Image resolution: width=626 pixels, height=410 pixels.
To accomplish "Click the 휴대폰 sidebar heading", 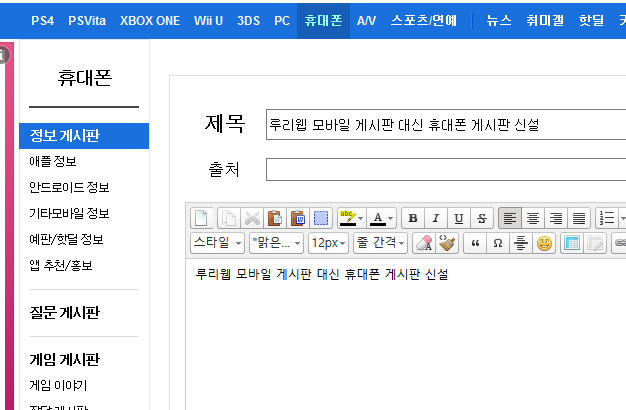I will (x=84, y=78).
